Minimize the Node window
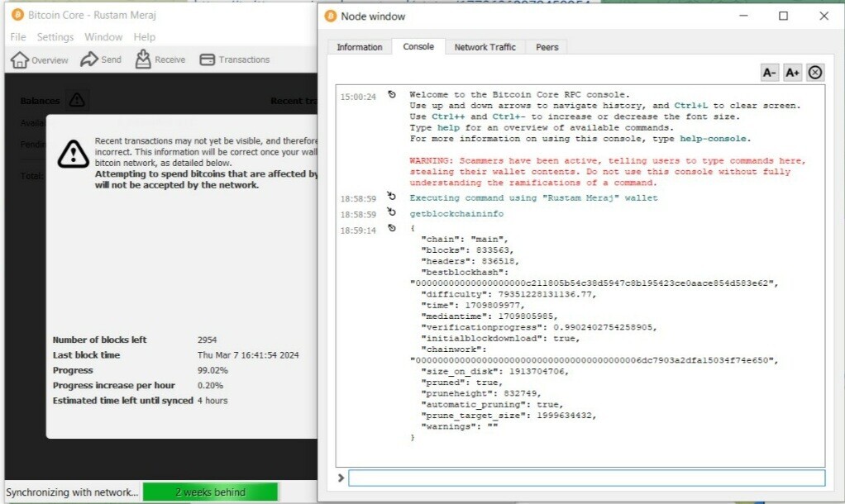Screen dimensions: 845x504 (x=743, y=17)
